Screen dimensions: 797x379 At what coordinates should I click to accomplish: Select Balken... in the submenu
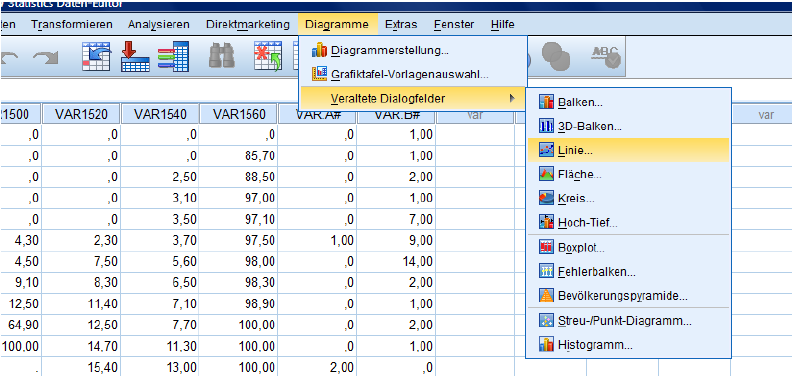click(628, 102)
